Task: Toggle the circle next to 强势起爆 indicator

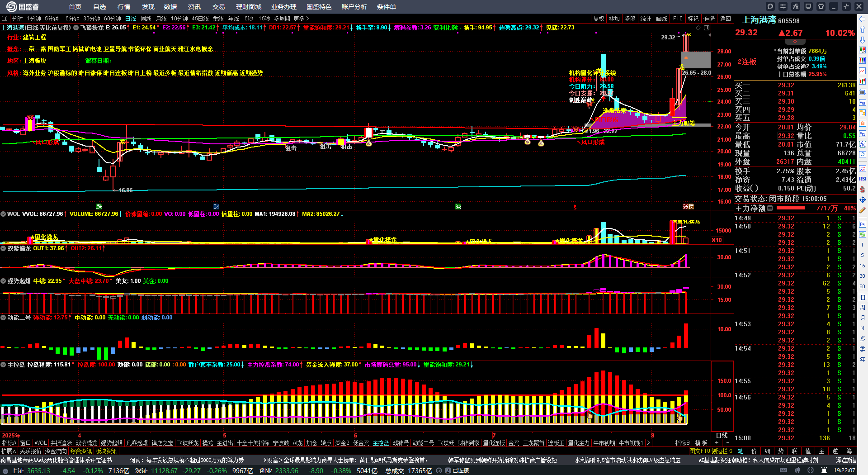Action: [x=3, y=281]
